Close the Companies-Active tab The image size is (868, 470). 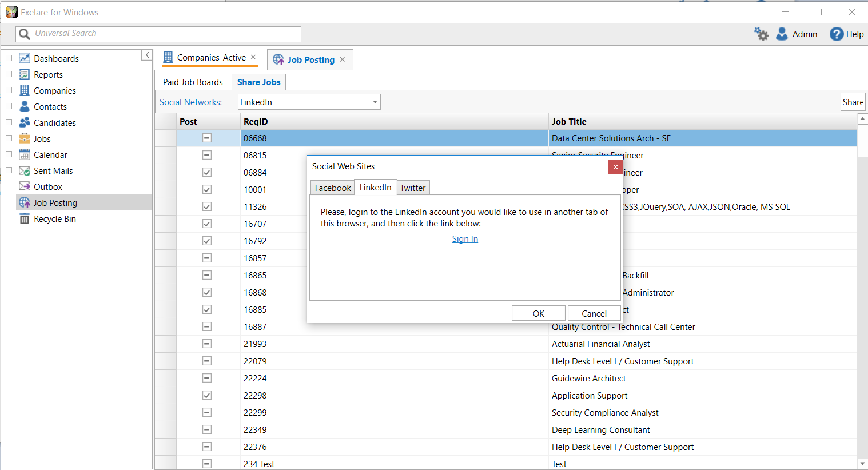(x=253, y=57)
